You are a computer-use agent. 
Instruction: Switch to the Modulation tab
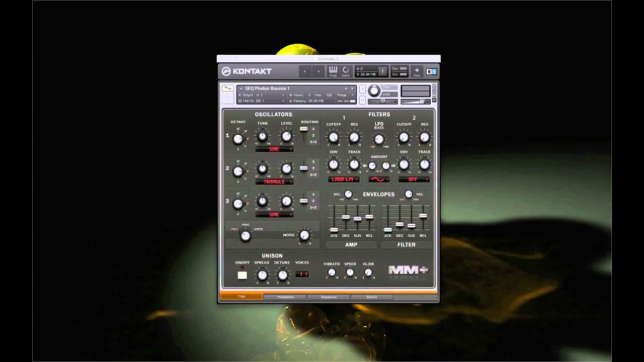pyautogui.click(x=285, y=297)
